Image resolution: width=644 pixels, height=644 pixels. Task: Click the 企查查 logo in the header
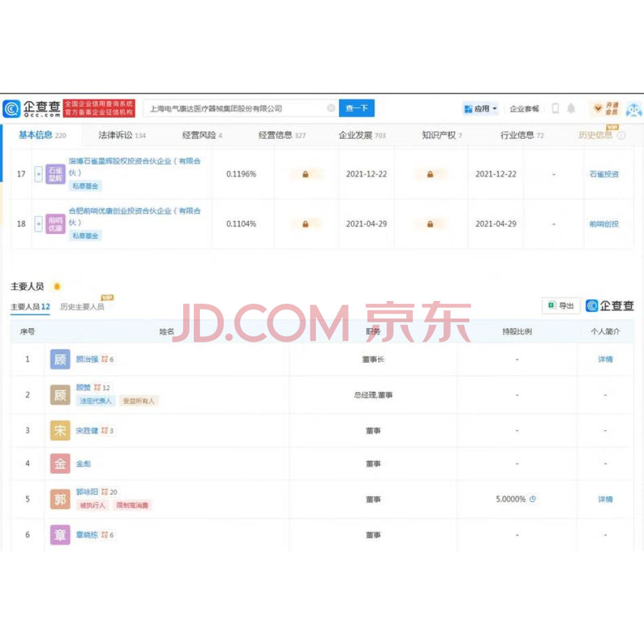click(32, 108)
